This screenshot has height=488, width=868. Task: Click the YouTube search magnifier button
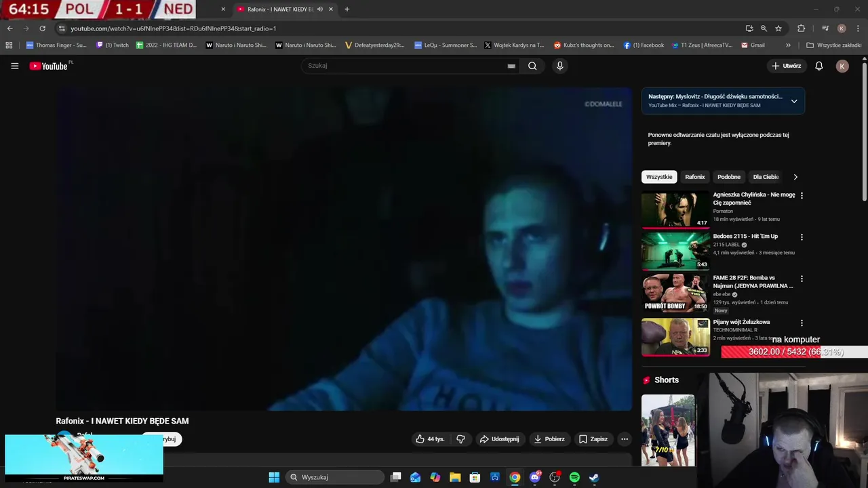click(532, 66)
